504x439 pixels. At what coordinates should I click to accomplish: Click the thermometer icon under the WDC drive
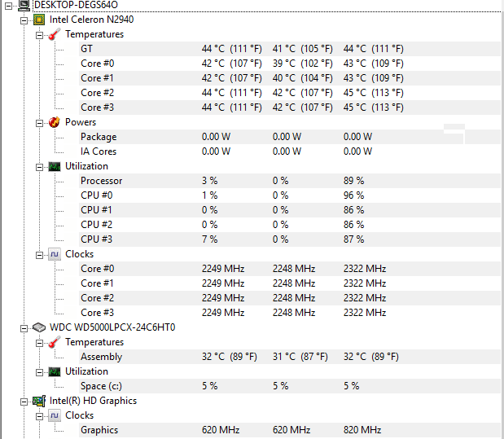(55, 342)
